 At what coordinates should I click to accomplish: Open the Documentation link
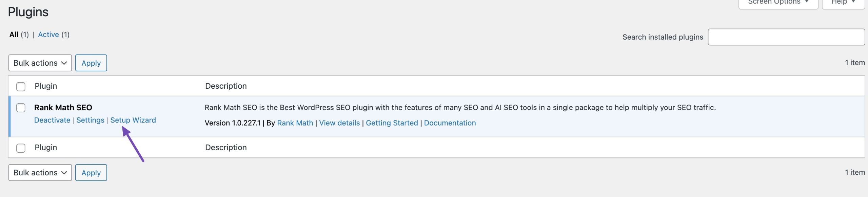(450, 123)
